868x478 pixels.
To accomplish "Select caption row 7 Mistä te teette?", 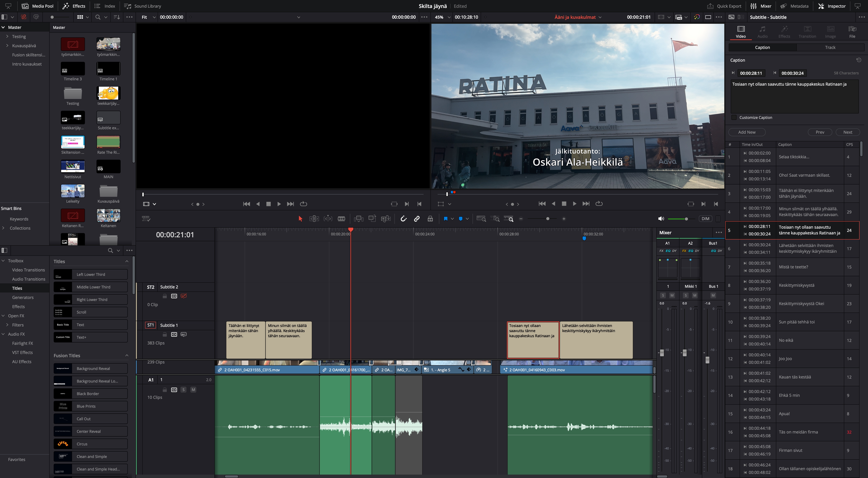I will (x=792, y=267).
